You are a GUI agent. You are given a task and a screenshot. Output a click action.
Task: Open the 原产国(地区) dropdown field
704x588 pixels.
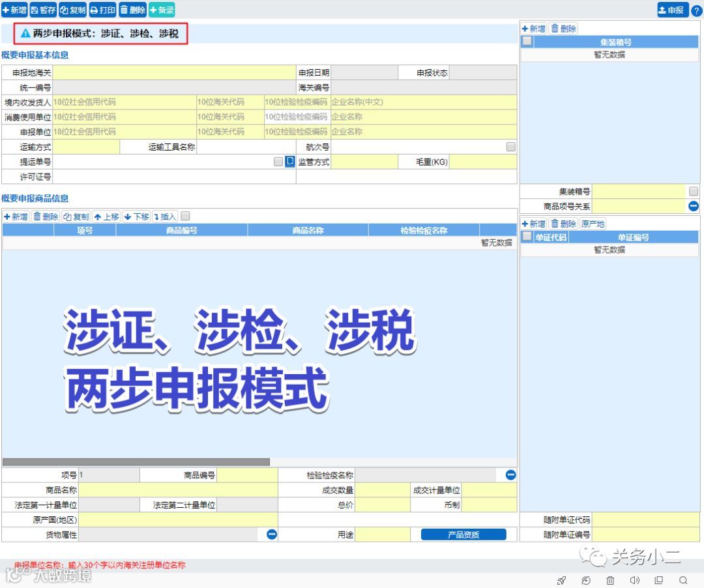pyautogui.click(x=178, y=520)
